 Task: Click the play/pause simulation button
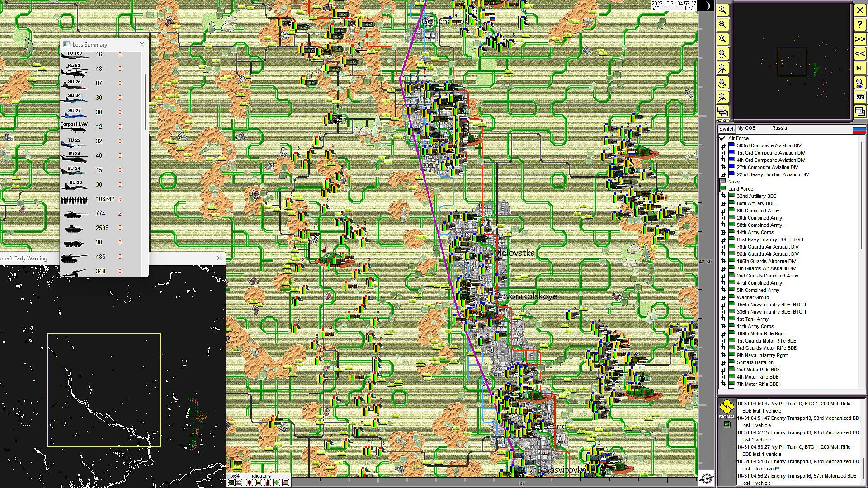(859, 68)
